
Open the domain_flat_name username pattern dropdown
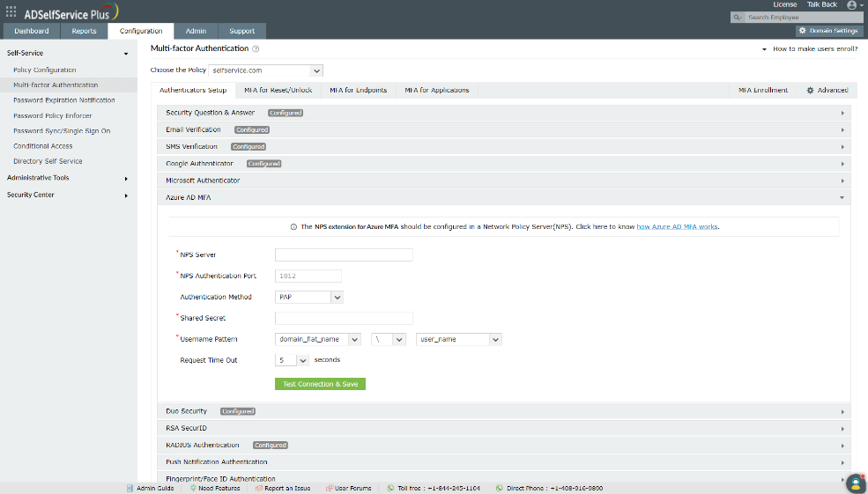pos(318,339)
